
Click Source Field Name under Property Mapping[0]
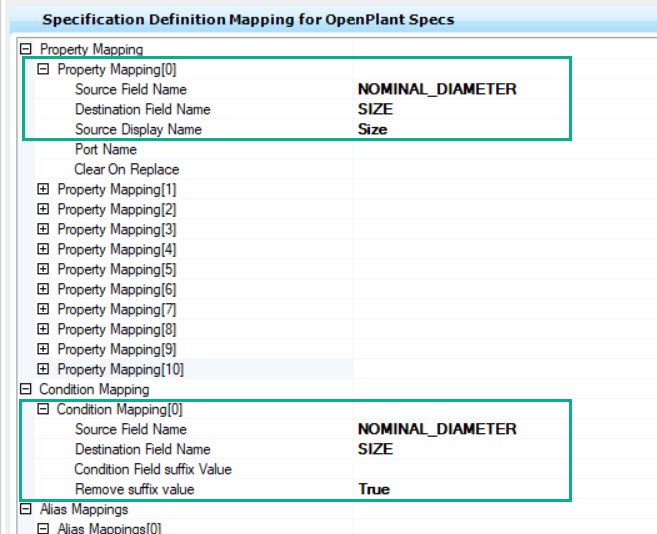(x=131, y=89)
